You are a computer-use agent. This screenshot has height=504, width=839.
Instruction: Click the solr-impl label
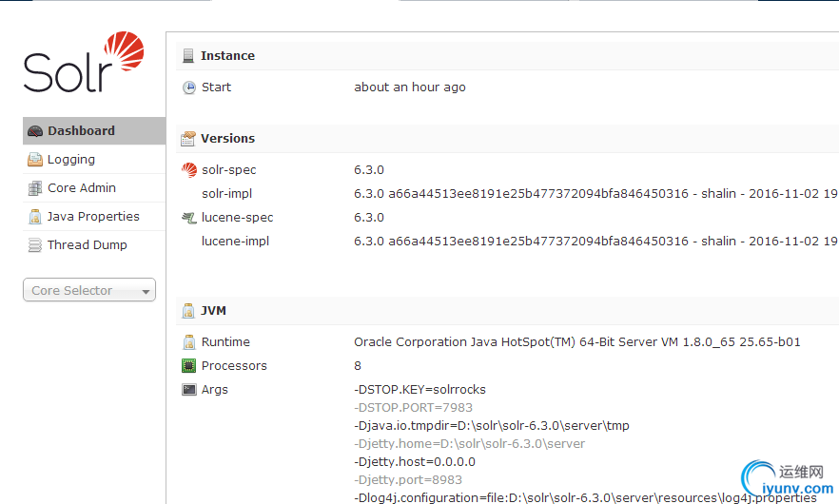[226, 194]
